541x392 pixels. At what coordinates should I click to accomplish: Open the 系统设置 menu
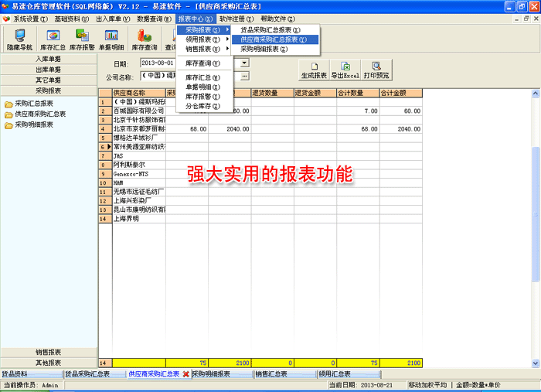(x=30, y=19)
